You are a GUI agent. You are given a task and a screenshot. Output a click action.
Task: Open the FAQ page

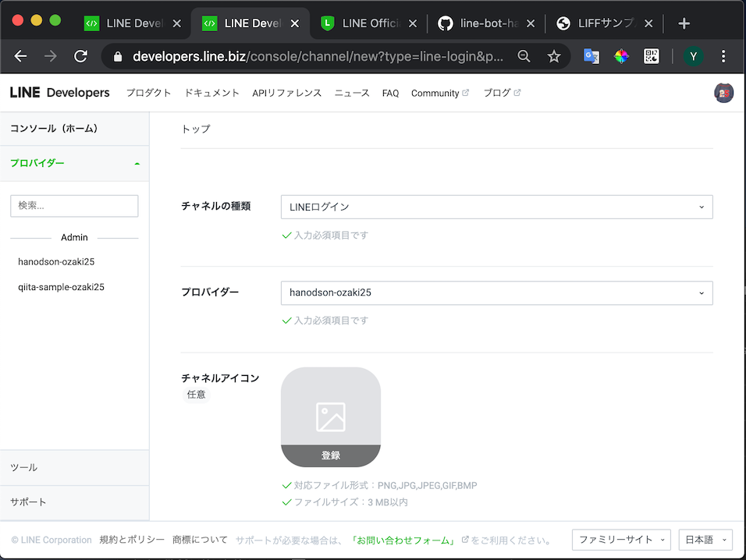point(390,93)
